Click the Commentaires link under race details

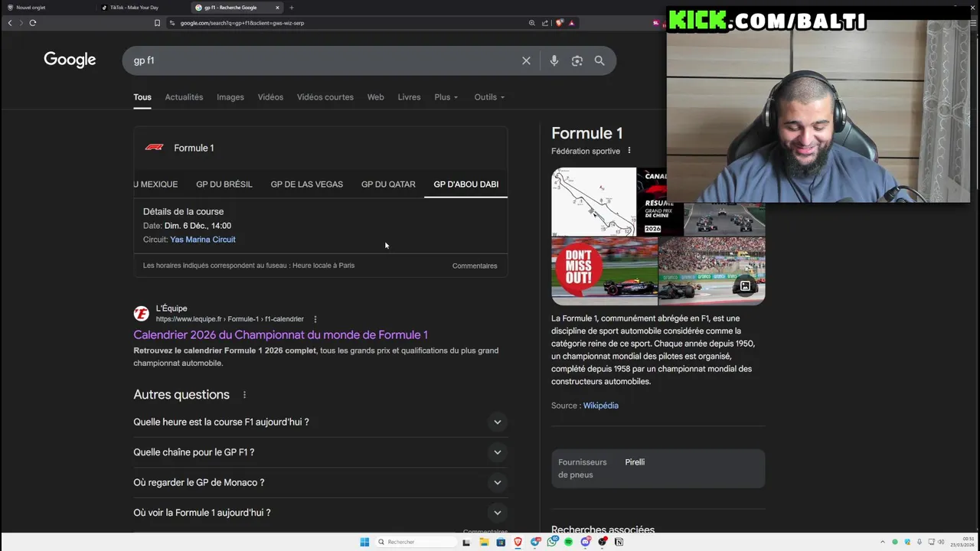[x=475, y=266]
